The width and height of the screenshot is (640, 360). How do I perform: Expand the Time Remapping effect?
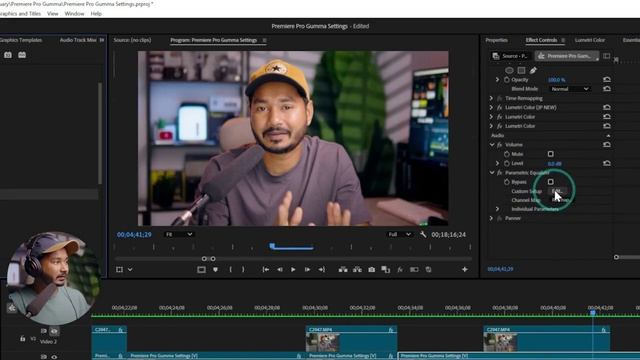pos(491,98)
